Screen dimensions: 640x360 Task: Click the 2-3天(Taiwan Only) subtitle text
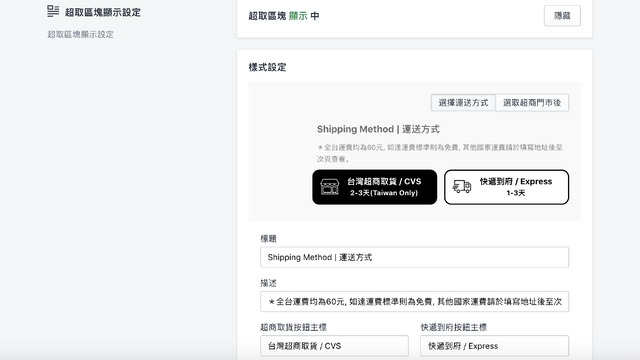(x=384, y=193)
